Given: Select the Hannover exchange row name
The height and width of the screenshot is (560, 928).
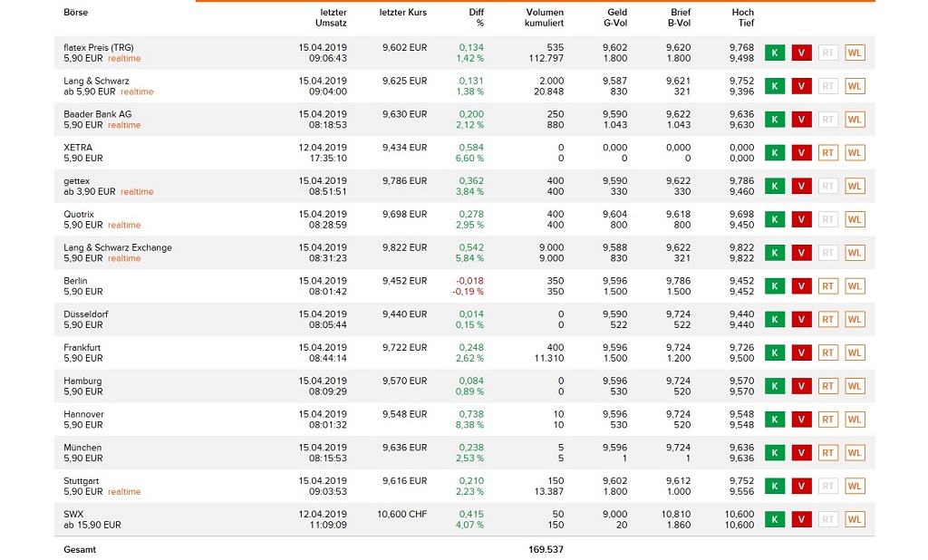Looking at the screenshot, I should (83, 414).
